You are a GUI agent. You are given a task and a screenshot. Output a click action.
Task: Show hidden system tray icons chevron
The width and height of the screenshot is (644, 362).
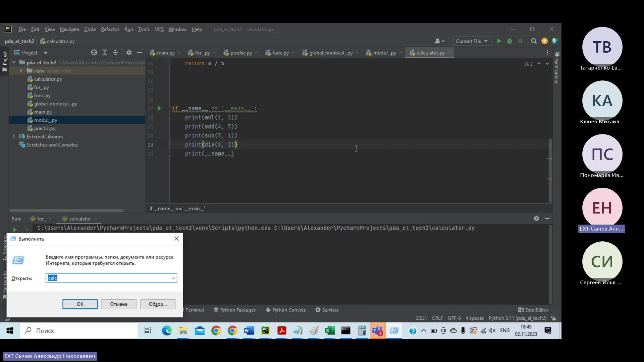[x=424, y=330]
